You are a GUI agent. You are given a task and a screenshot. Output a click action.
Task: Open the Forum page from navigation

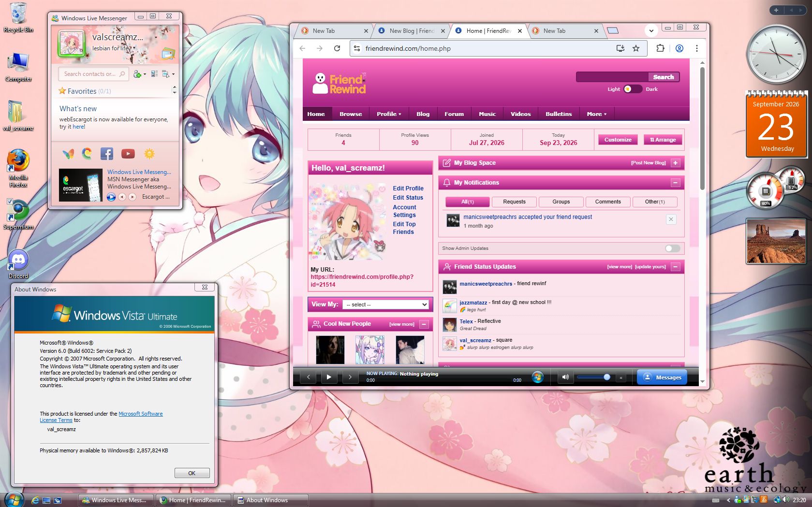[454, 114]
